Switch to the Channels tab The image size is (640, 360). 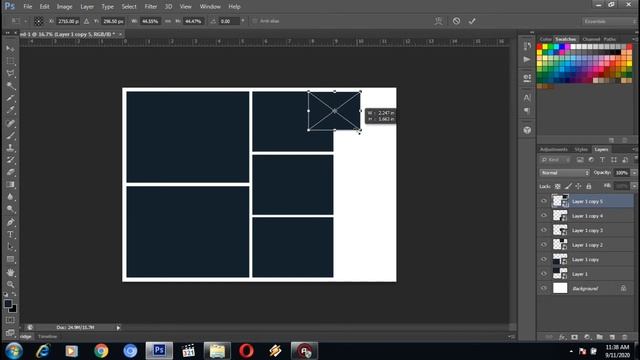pyautogui.click(x=591, y=39)
